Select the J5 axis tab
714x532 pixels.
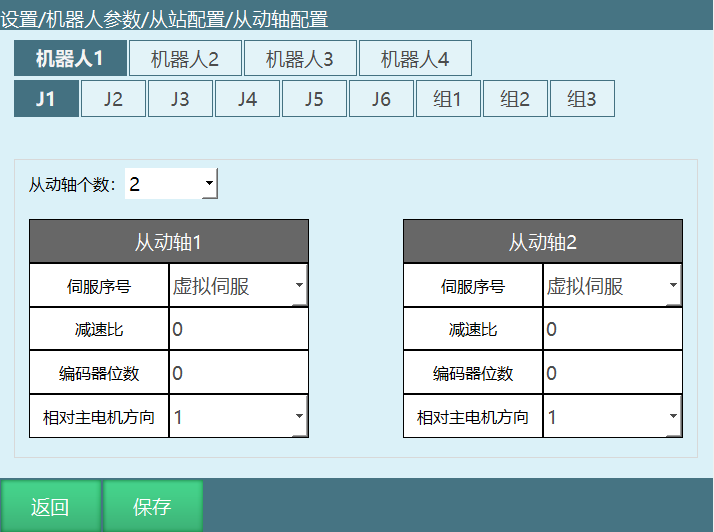coord(314,99)
